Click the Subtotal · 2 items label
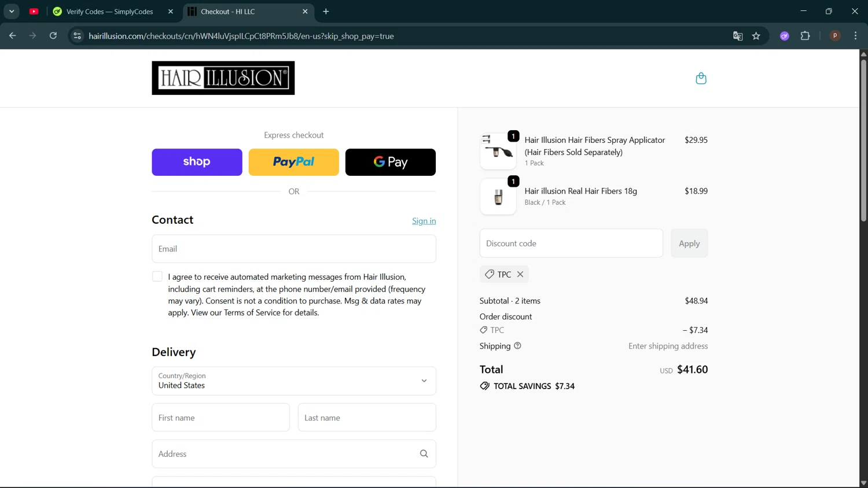The width and height of the screenshot is (868, 488). coord(510,301)
